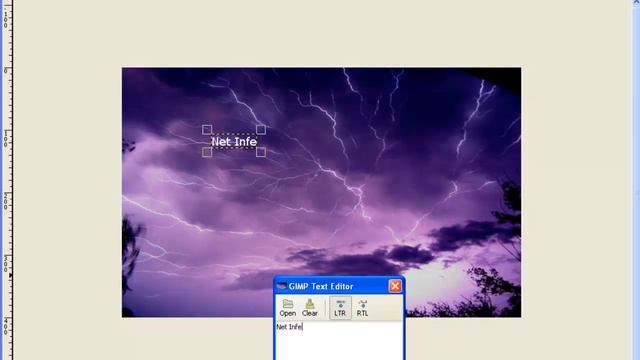Click the top-left text box resize handle

coord(207,130)
